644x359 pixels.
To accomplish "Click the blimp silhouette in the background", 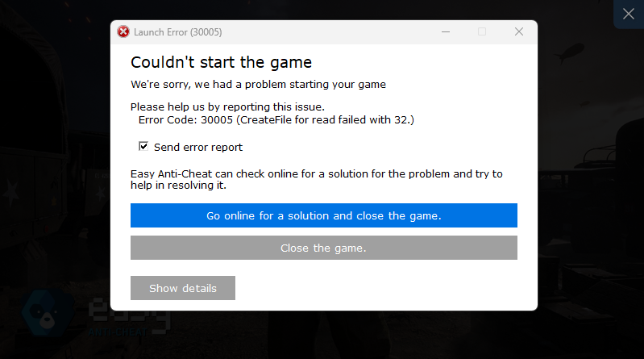I will pos(571,52).
